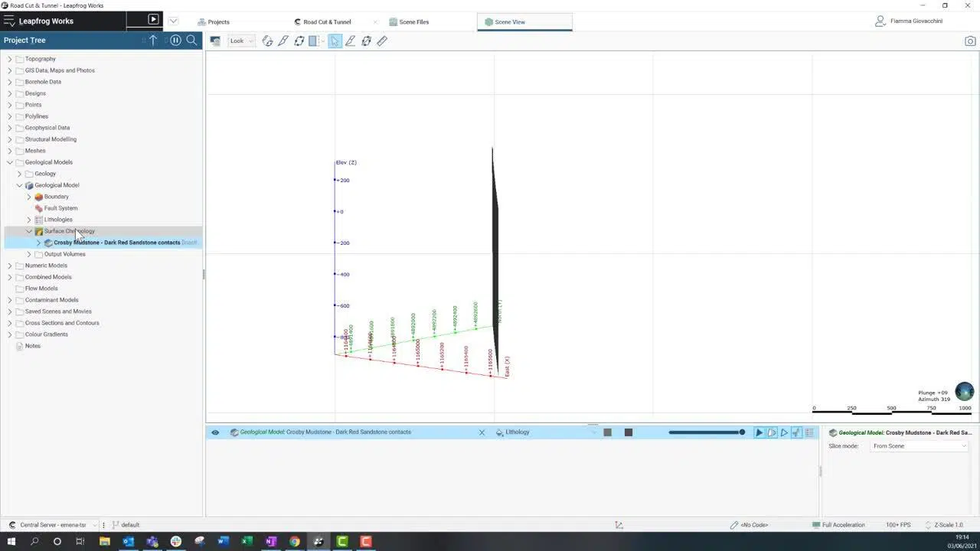This screenshot has width=980, height=551.
Task: Click the up arrow in Project Tree header
Action: tap(153, 40)
